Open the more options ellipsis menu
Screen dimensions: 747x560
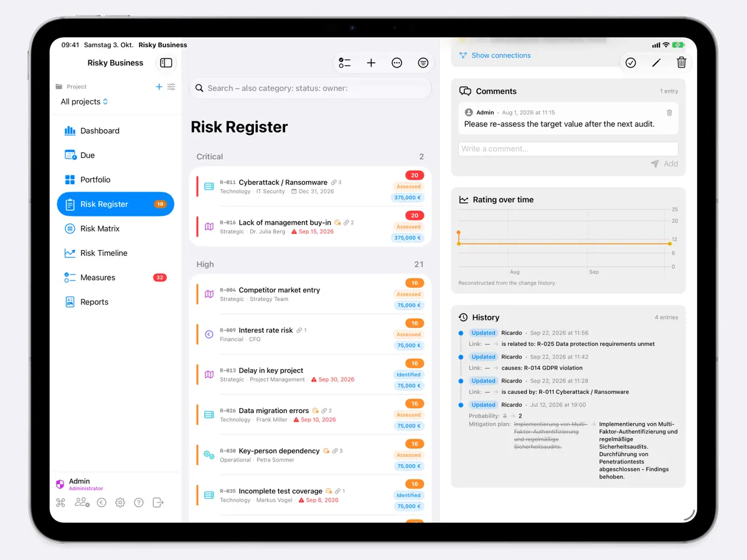click(x=397, y=63)
